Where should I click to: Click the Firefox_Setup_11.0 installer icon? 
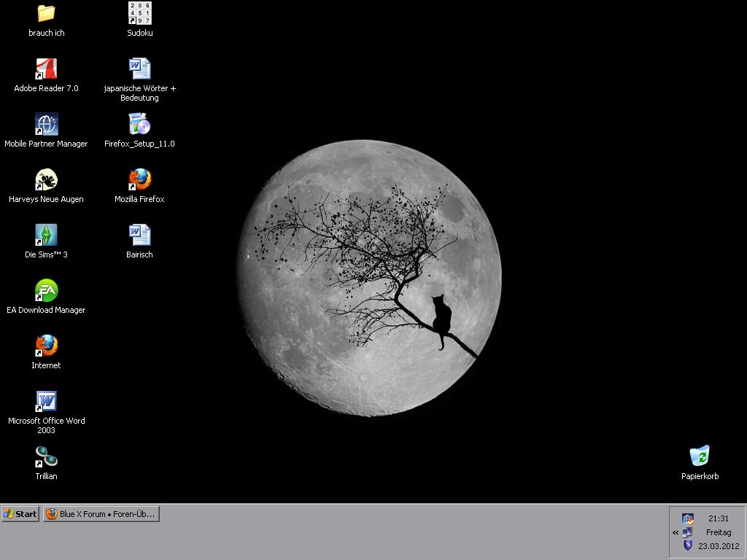click(x=139, y=125)
